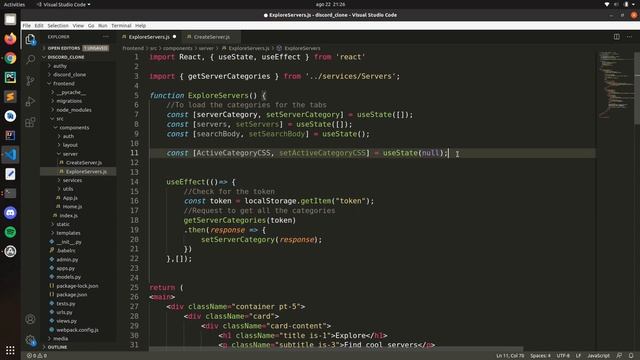
Task: Switch to the CreateServer.js tab
Action: point(211,37)
